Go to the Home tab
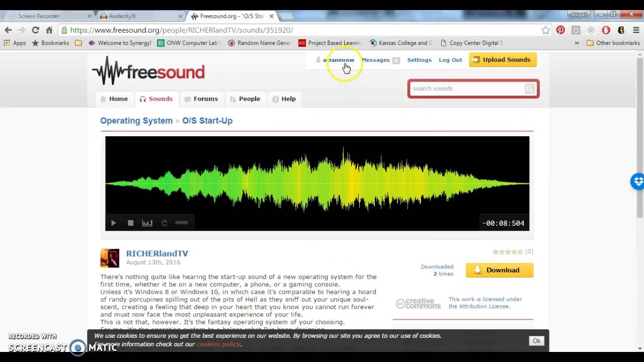644x362 pixels. 114,99
